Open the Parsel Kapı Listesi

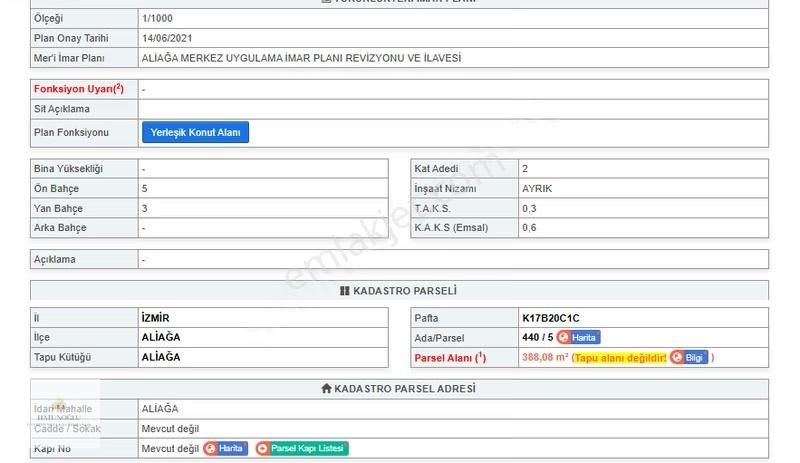coord(302,449)
